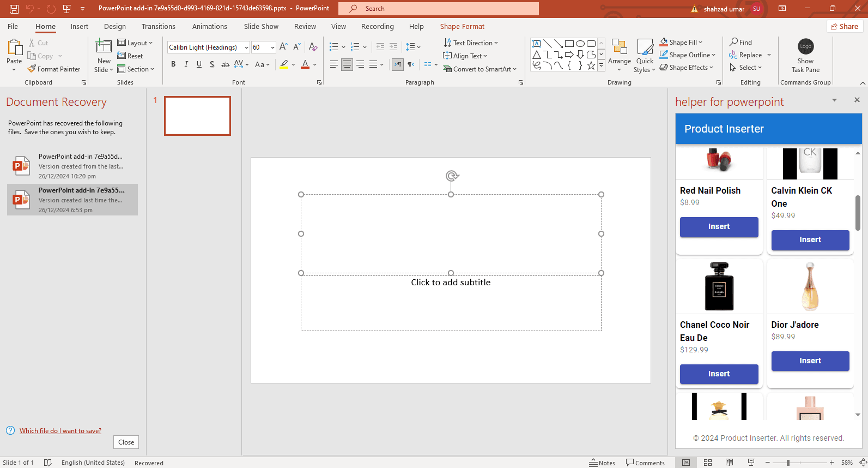Apply strikethrough formatting
This screenshot has height=468, width=868.
(225, 64)
